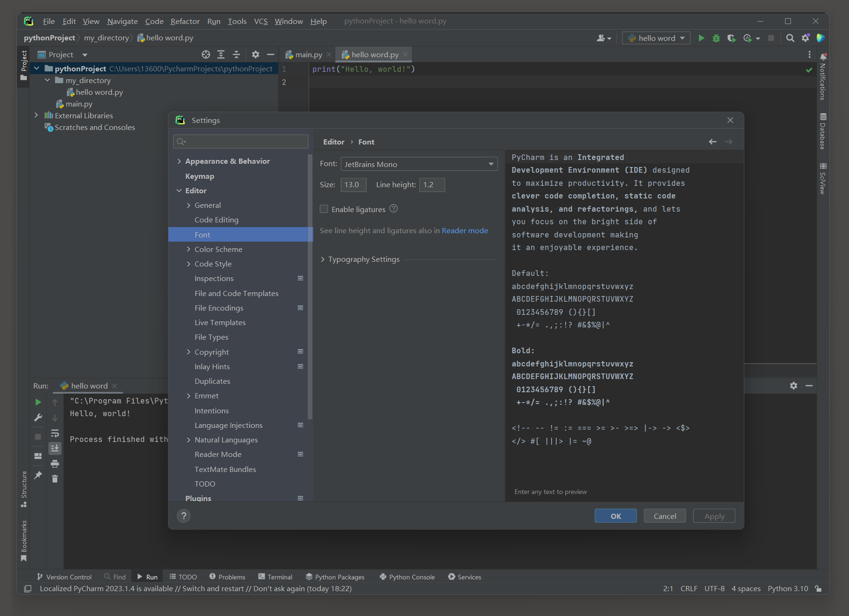This screenshot has height=616, width=849.
Task: Open the Reader mode link
Action: (465, 231)
